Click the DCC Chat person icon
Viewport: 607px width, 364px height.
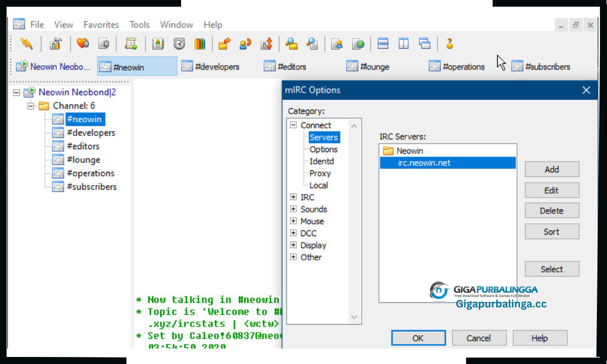(245, 44)
